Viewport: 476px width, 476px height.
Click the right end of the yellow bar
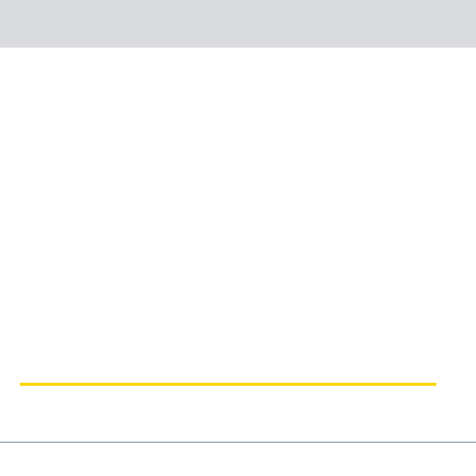[x=435, y=384]
